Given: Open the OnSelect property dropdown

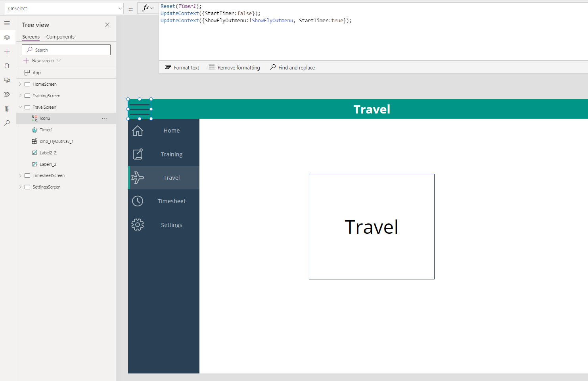Looking at the screenshot, I should click(120, 8).
